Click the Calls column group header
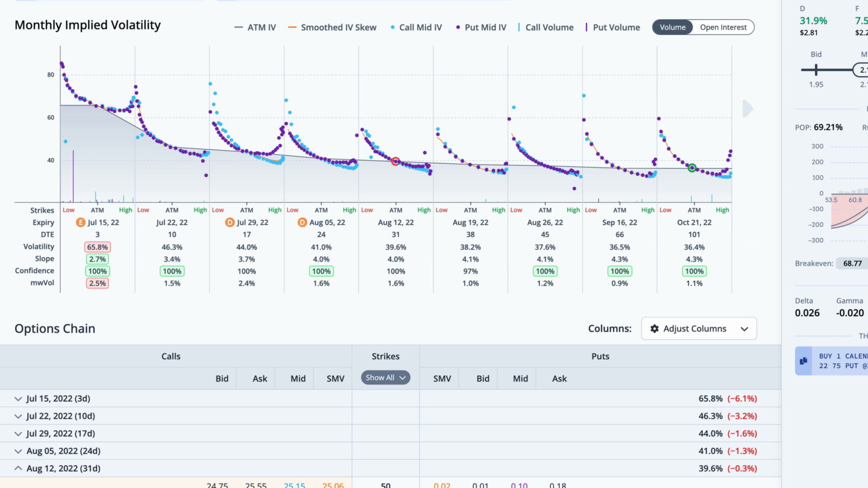 171,357
